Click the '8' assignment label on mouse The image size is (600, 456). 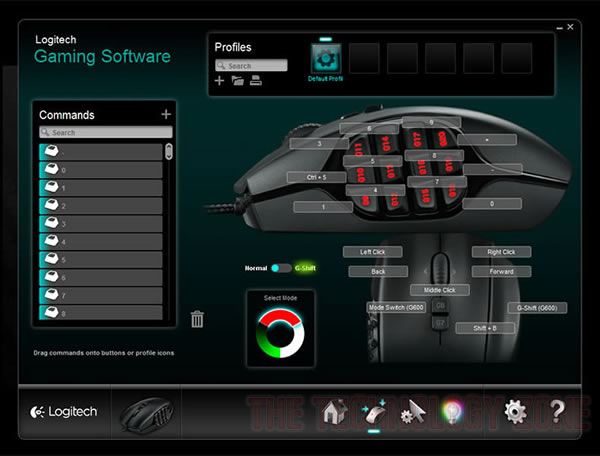[434, 155]
